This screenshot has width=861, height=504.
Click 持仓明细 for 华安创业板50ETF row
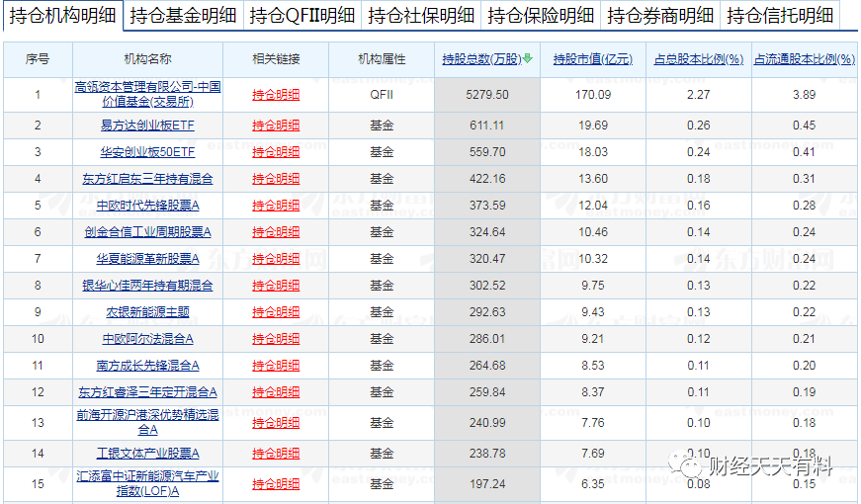pos(276,151)
